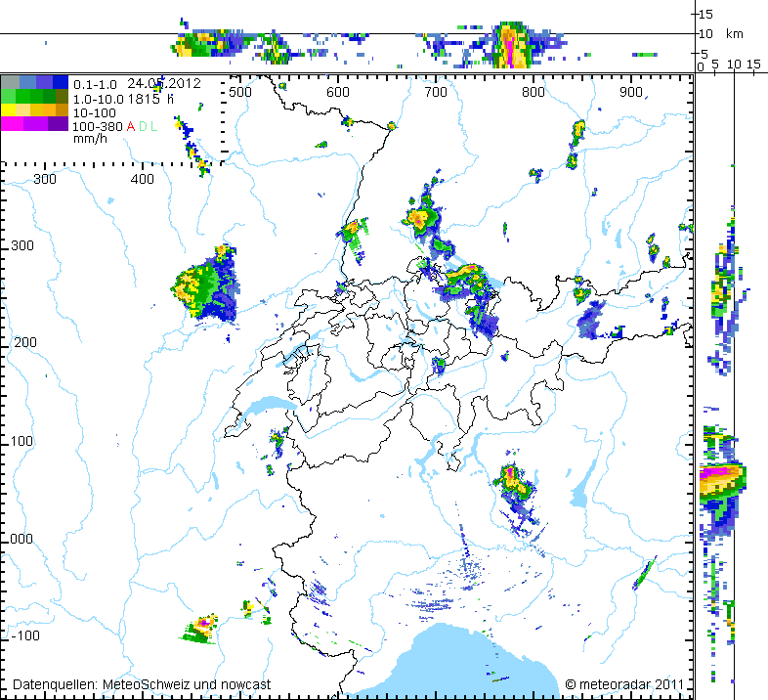Click the time stamp '1815 h'

tap(150, 99)
